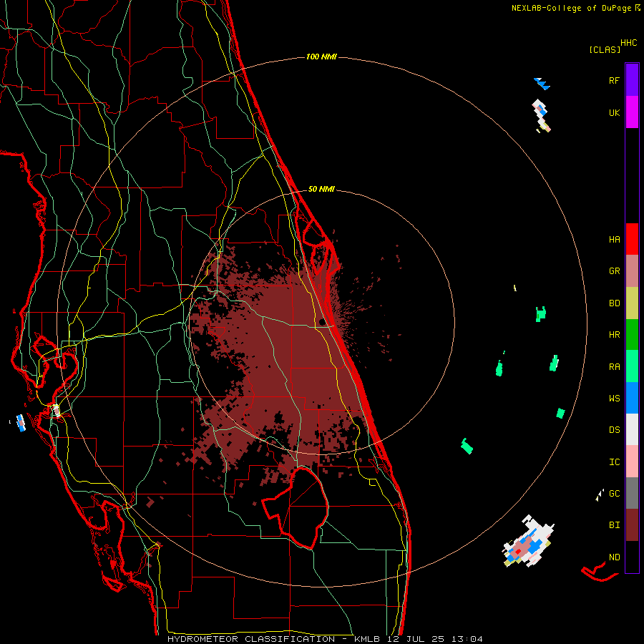Click the GR legend color block
This screenshot has width=644, height=644.
tap(632, 271)
